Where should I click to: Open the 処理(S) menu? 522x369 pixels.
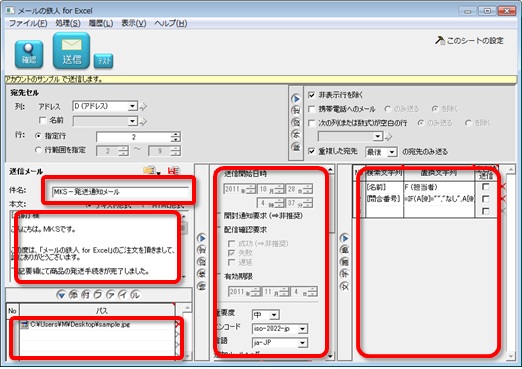[x=68, y=23]
